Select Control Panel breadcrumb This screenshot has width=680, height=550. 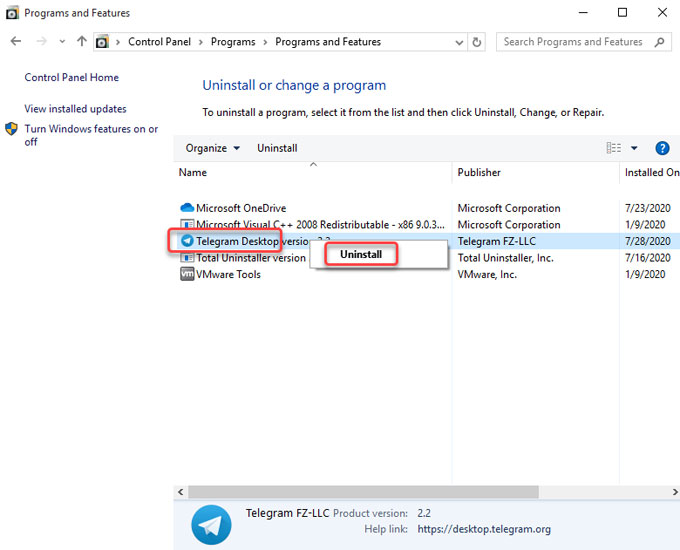tap(159, 42)
